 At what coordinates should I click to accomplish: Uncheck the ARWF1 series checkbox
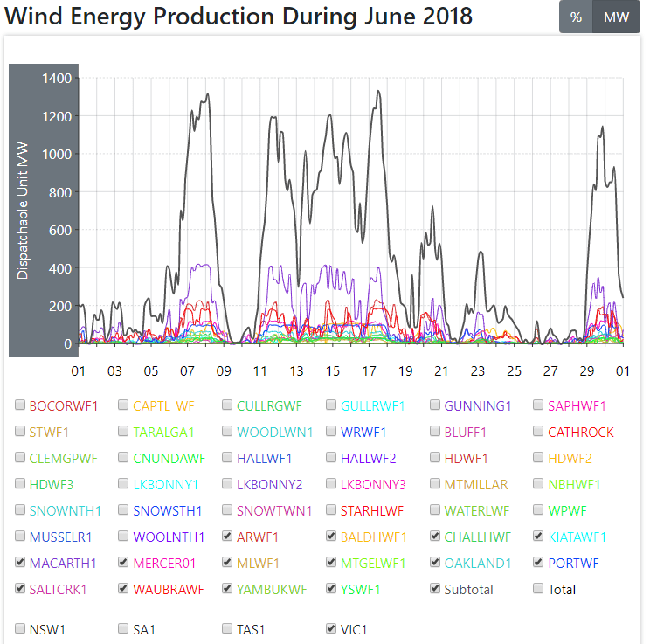point(228,537)
